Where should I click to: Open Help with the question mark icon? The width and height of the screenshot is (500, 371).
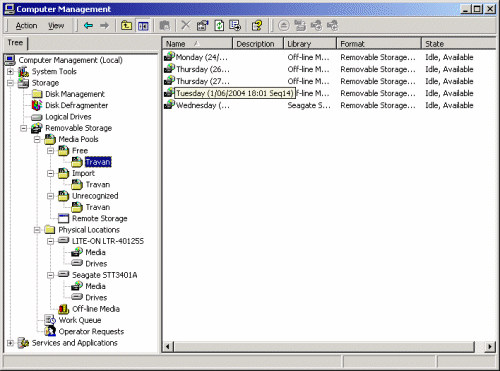coord(257,25)
